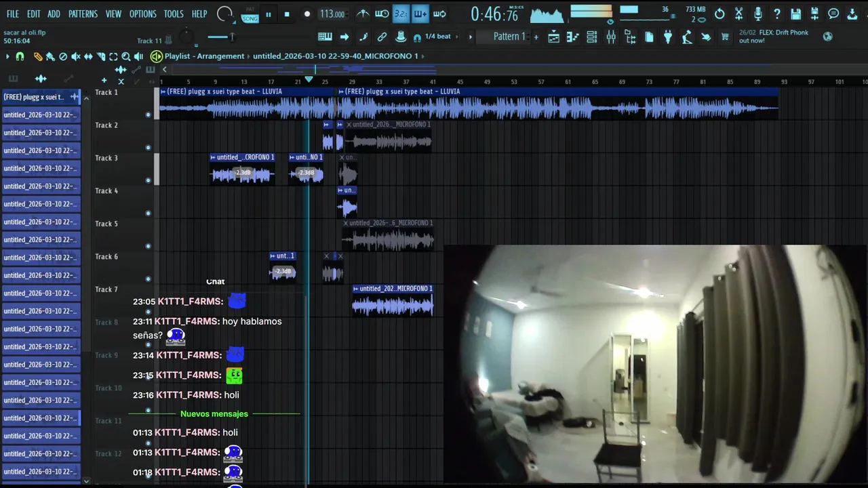The image size is (868, 488).
Task: Toggle the step edit arrow icon
Action: point(344,37)
